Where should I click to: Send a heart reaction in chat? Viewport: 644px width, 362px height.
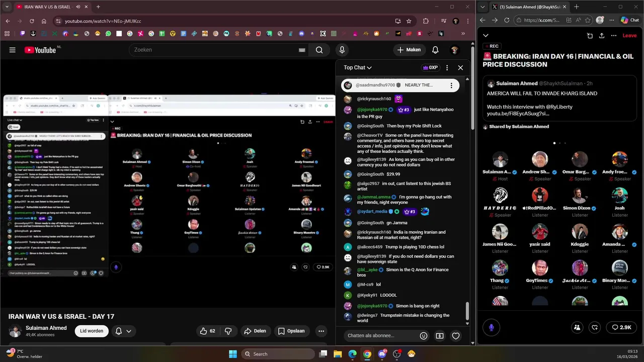pos(456,335)
